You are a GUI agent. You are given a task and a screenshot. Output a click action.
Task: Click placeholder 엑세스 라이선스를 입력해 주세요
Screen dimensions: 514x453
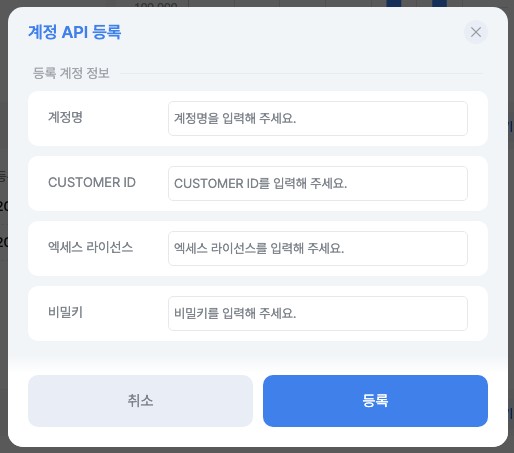[259, 248]
